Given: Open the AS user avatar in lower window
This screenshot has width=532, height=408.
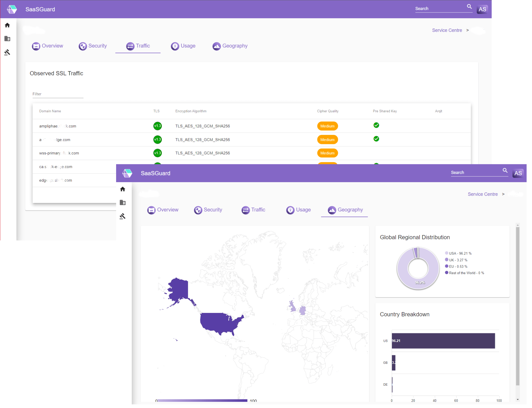Looking at the screenshot, I should [518, 173].
